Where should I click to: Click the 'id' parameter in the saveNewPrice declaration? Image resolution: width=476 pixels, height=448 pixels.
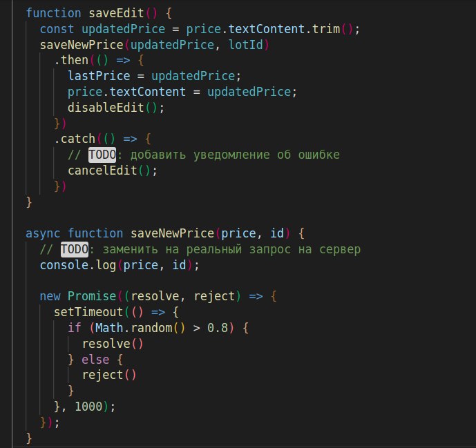coord(277,233)
